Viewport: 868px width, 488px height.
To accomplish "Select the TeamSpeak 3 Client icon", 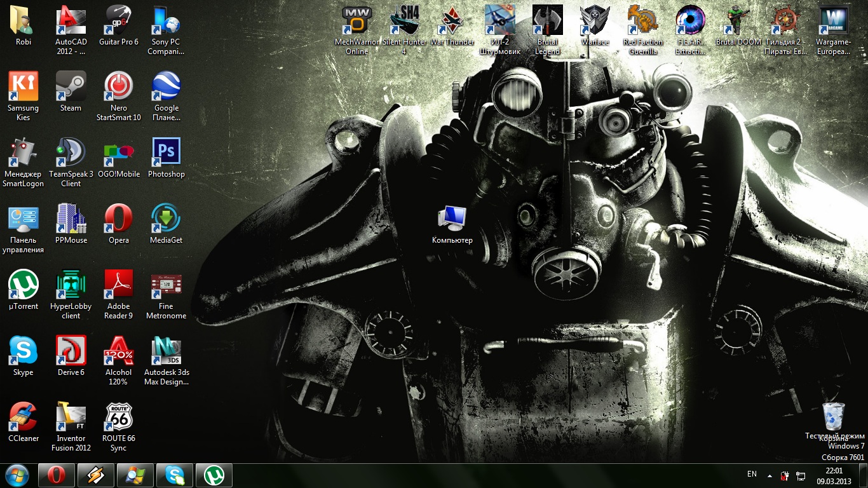I will 71,152.
